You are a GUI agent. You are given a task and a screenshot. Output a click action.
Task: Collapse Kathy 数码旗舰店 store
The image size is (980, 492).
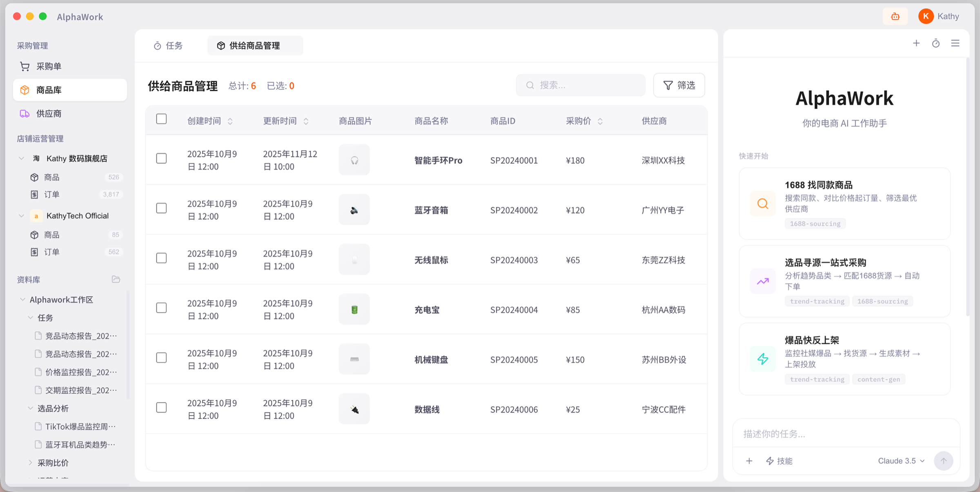(22, 158)
